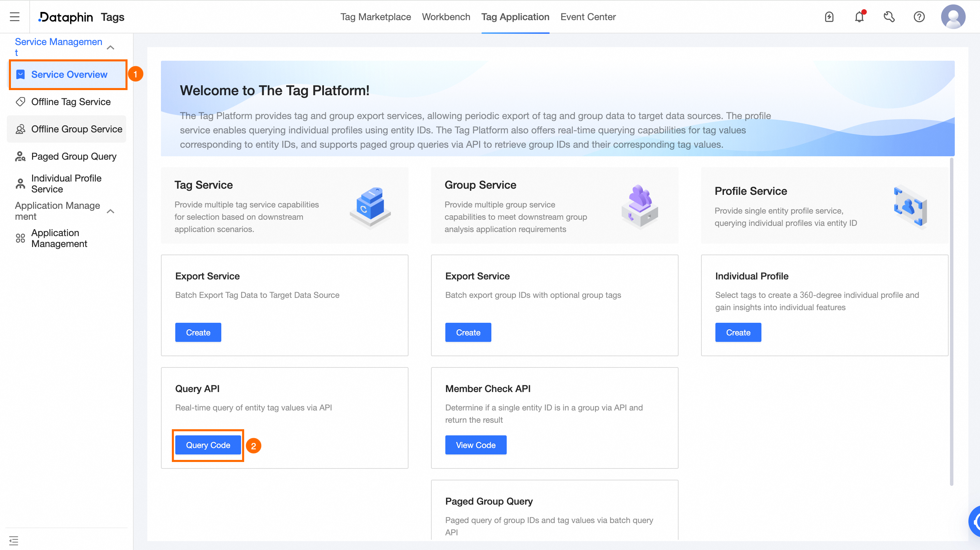The height and width of the screenshot is (550, 980).
Task: Collapse the Service Management section chevron
Action: pos(111,47)
